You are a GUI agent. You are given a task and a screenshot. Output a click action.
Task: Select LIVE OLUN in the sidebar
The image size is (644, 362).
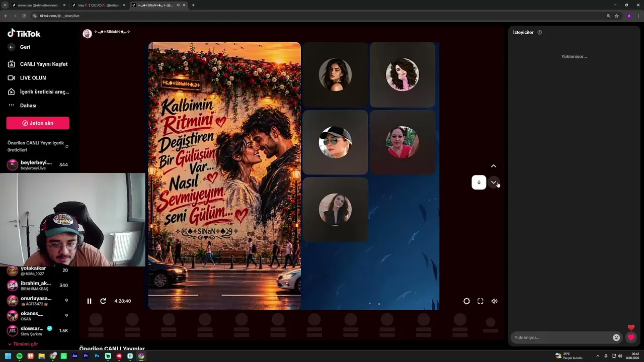27,78
